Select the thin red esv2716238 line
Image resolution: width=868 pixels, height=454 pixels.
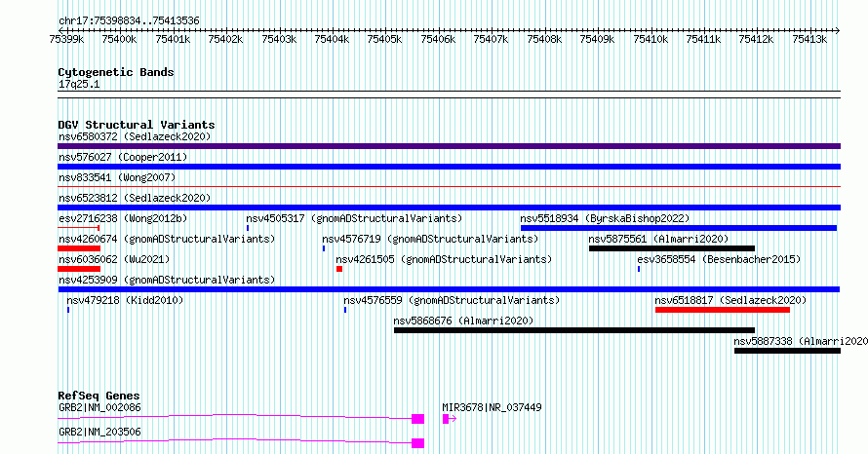tap(78, 228)
